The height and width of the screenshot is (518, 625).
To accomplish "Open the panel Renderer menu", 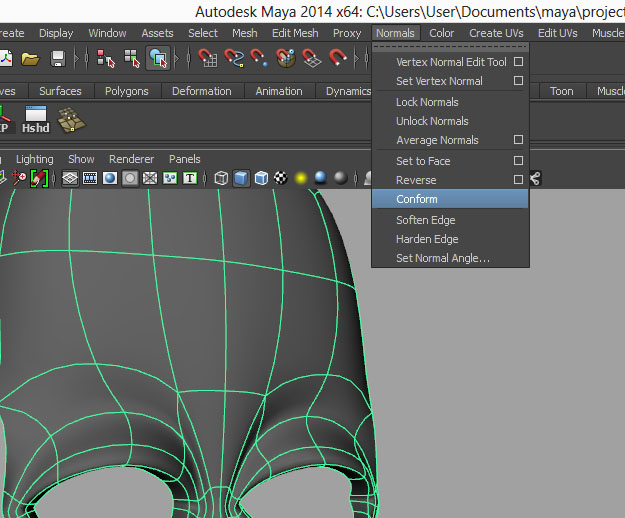I will click(x=131, y=159).
